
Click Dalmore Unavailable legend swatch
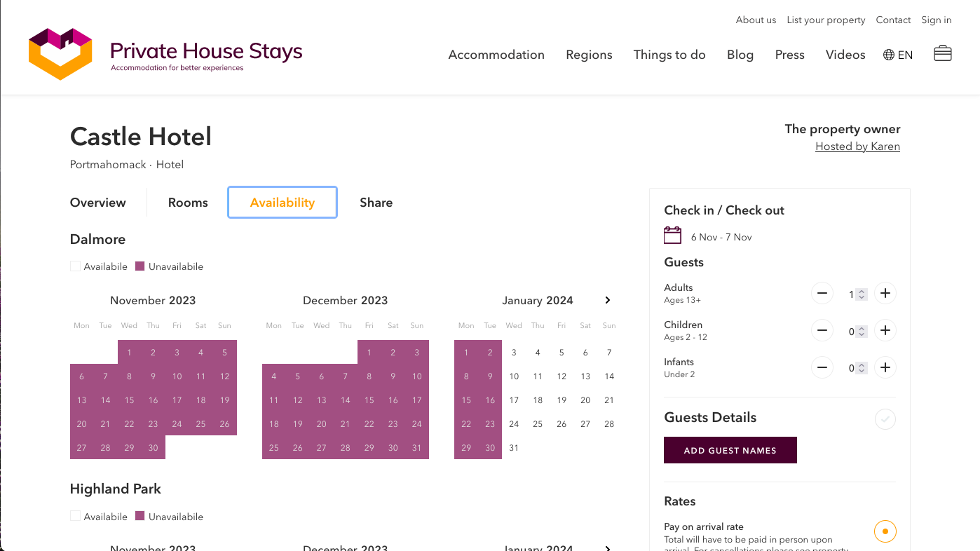click(139, 266)
